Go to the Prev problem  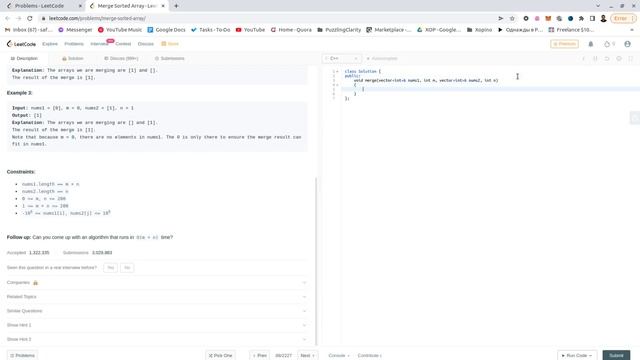tap(260, 356)
